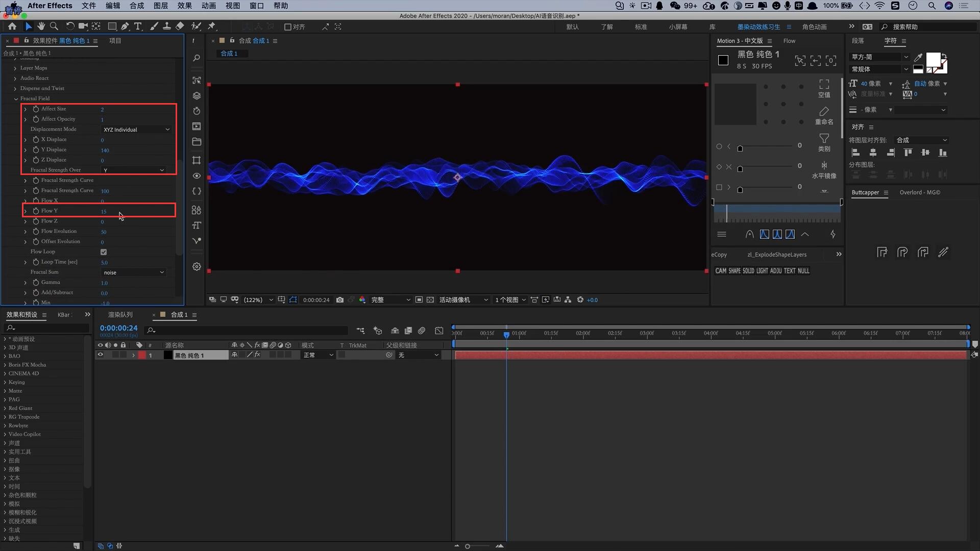This screenshot has height=551, width=980.
Task: Select the Eraser tool
Action: [180, 27]
